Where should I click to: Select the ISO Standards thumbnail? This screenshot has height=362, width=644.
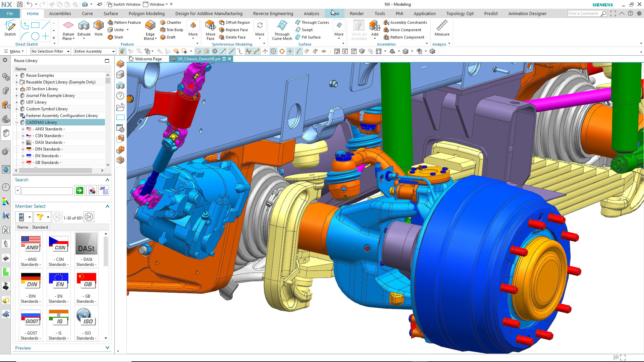point(86,324)
